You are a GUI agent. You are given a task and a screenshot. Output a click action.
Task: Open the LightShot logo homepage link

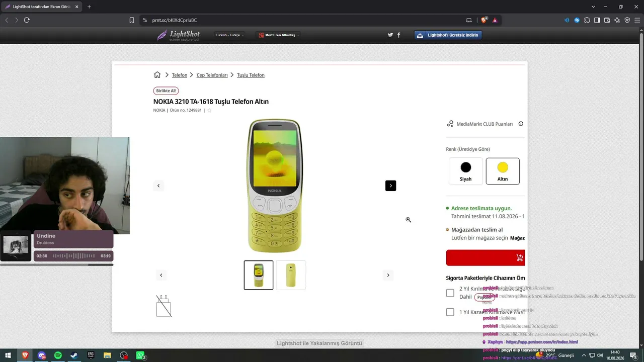[179, 35]
